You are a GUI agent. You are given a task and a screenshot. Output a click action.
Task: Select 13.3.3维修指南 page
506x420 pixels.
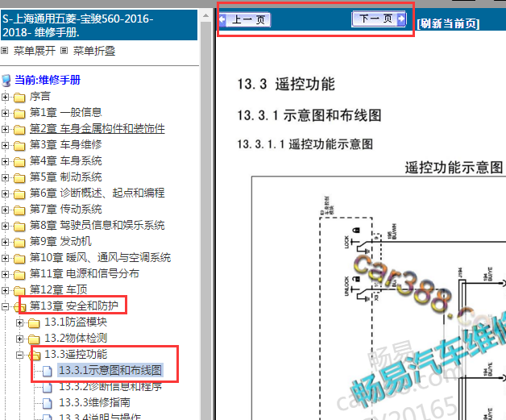94,402
